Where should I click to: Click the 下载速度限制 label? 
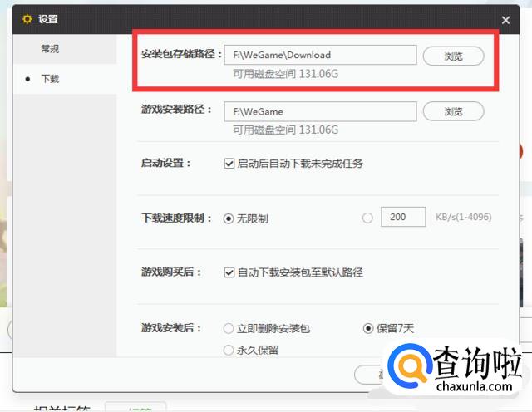click(176, 218)
